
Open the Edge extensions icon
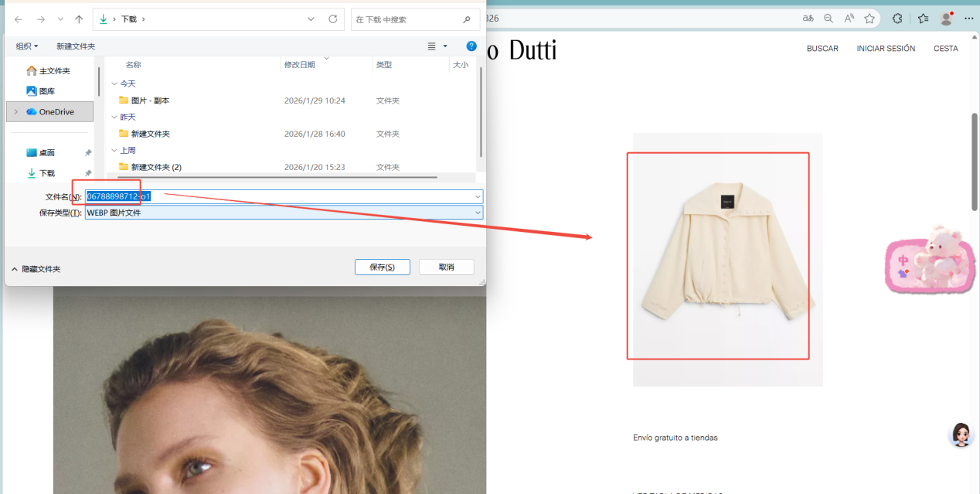897,19
